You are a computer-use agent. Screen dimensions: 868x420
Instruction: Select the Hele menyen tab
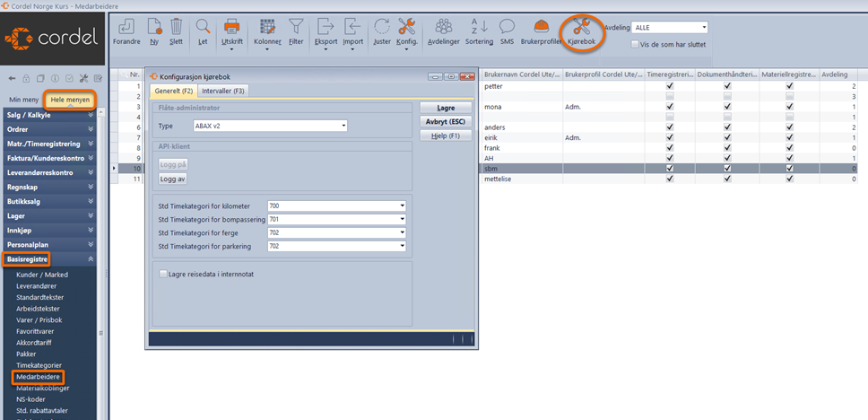pyautogui.click(x=70, y=100)
